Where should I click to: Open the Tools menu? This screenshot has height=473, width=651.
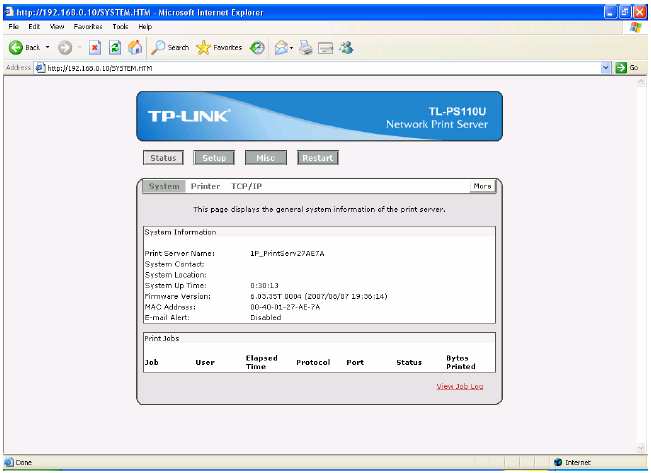[120, 27]
